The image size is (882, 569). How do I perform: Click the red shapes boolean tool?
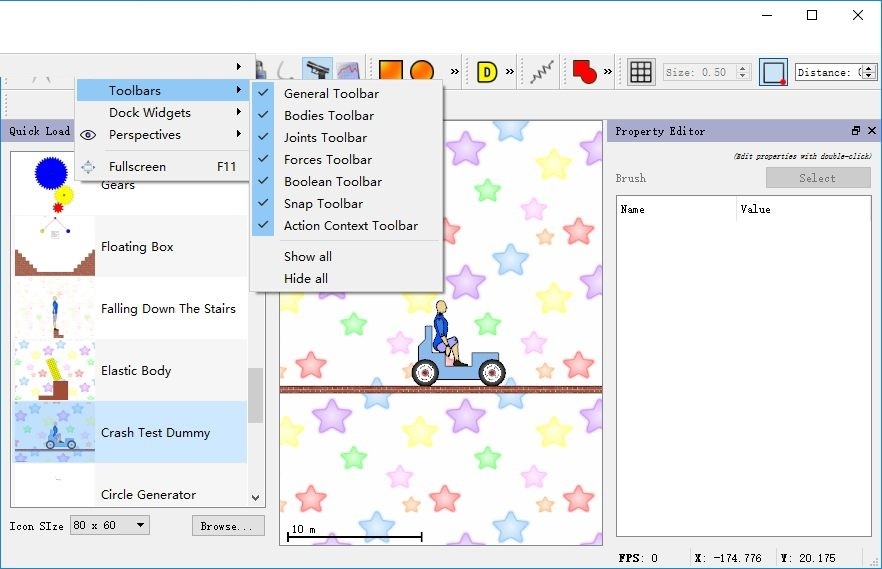coord(584,72)
